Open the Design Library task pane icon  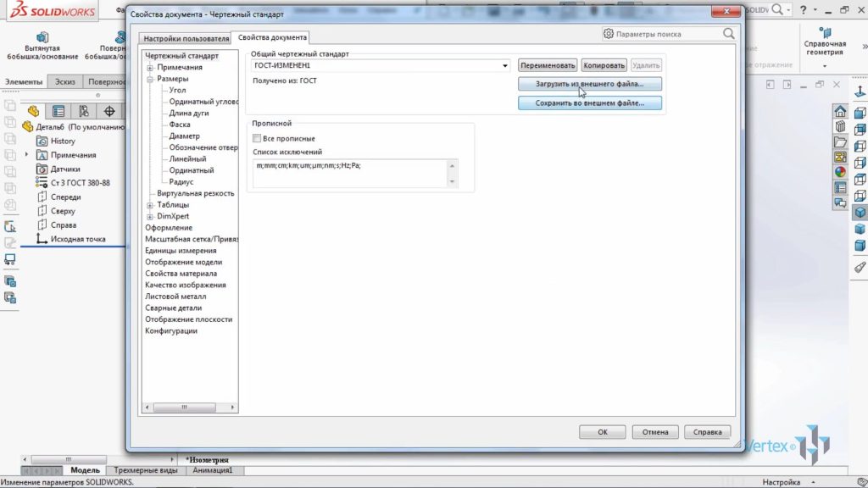840,127
